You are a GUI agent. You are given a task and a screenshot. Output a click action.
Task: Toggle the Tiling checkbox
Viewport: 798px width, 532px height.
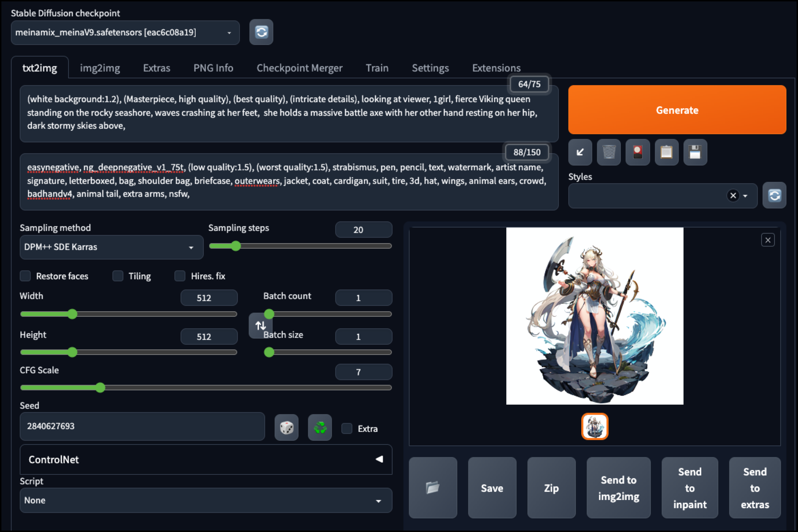point(118,276)
